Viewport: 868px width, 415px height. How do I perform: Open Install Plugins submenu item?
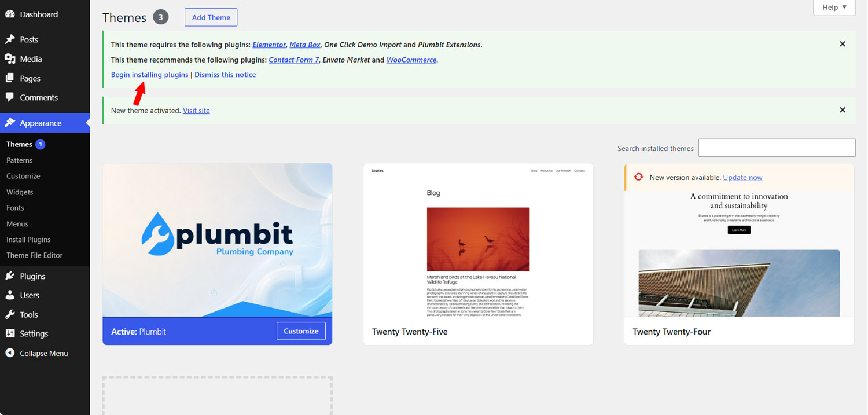(x=28, y=240)
